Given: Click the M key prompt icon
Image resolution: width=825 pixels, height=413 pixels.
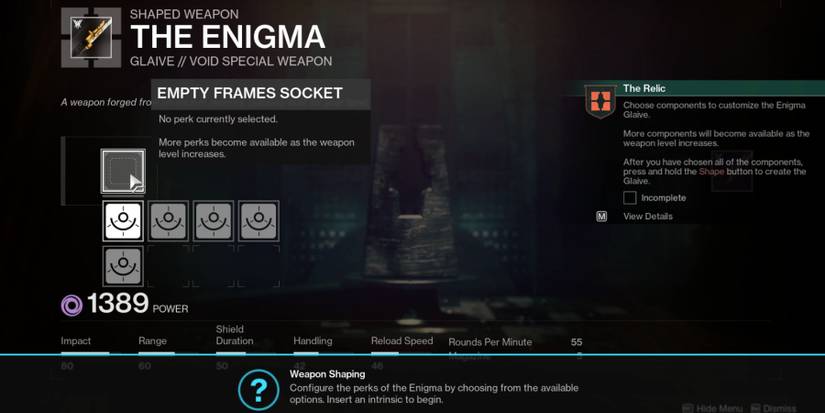Looking at the screenshot, I should (601, 216).
